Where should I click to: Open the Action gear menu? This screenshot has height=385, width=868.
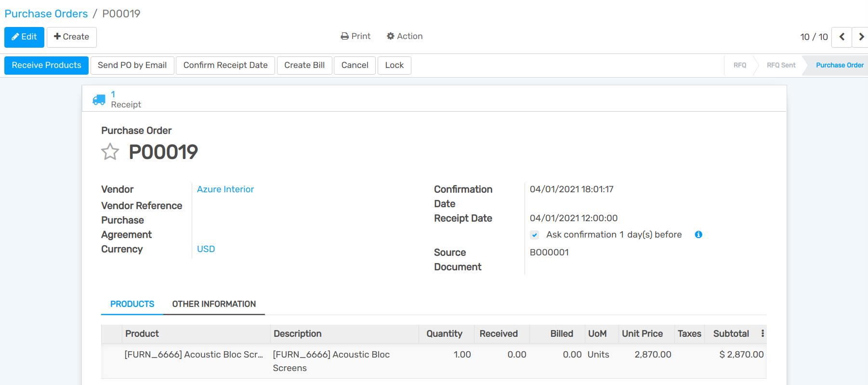pyautogui.click(x=405, y=36)
